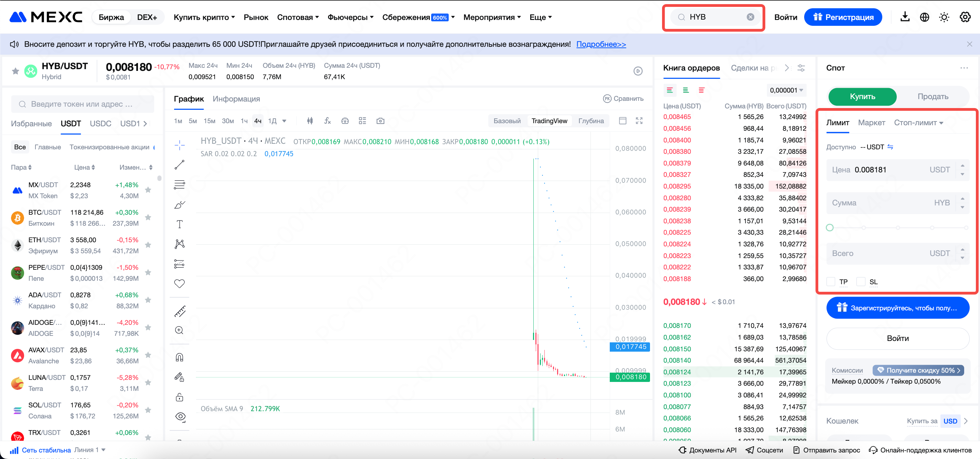980x459 pixels.
Task: Select the Fibonacci lines chart tool
Action: (x=180, y=184)
